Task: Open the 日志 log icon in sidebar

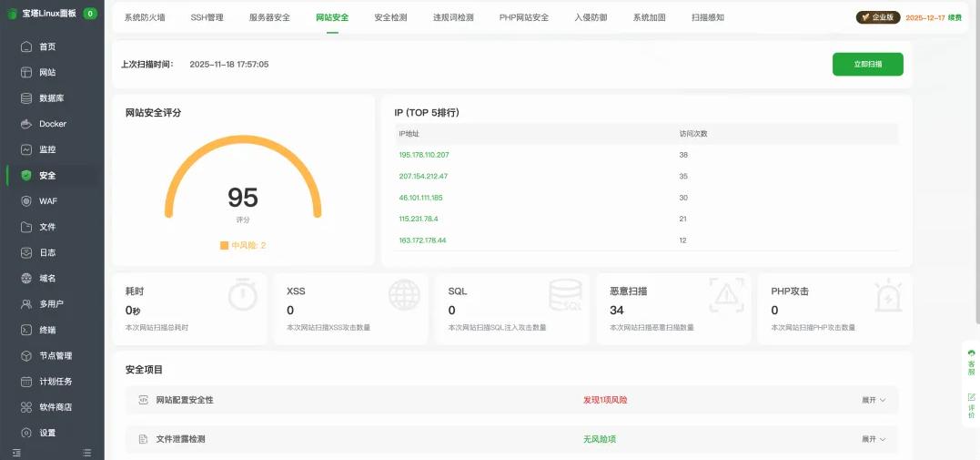Action: [26, 253]
